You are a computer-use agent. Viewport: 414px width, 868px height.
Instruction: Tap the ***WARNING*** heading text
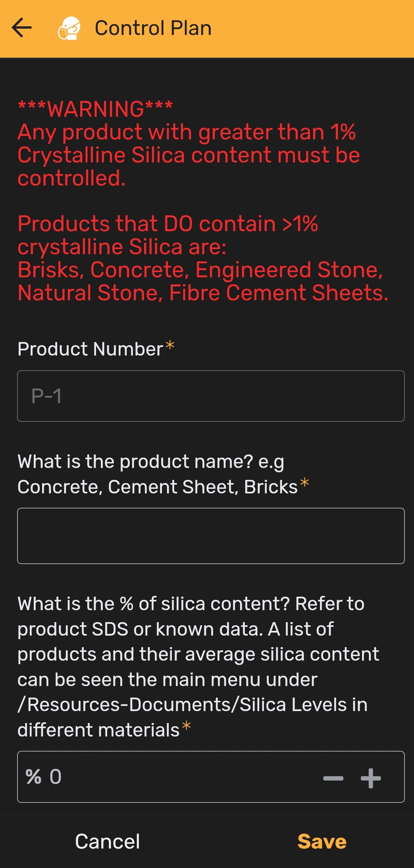[x=95, y=109]
